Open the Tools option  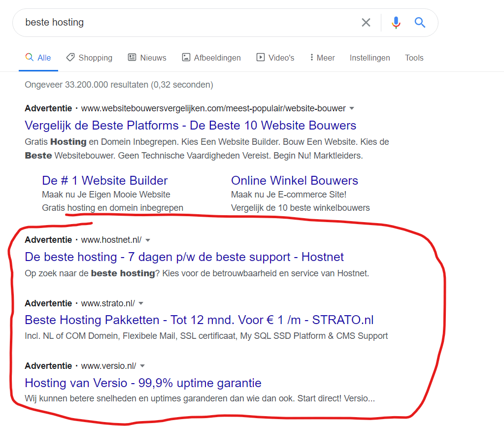click(x=414, y=58)
